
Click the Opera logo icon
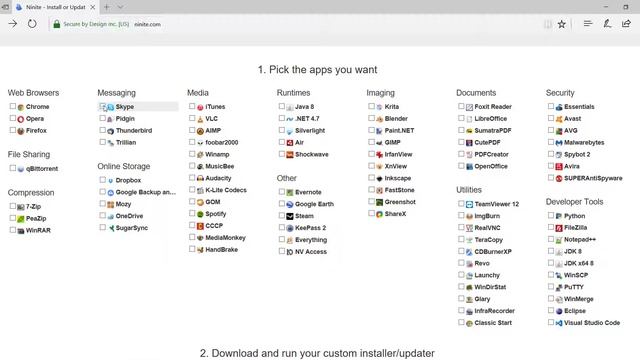point(21,119)
